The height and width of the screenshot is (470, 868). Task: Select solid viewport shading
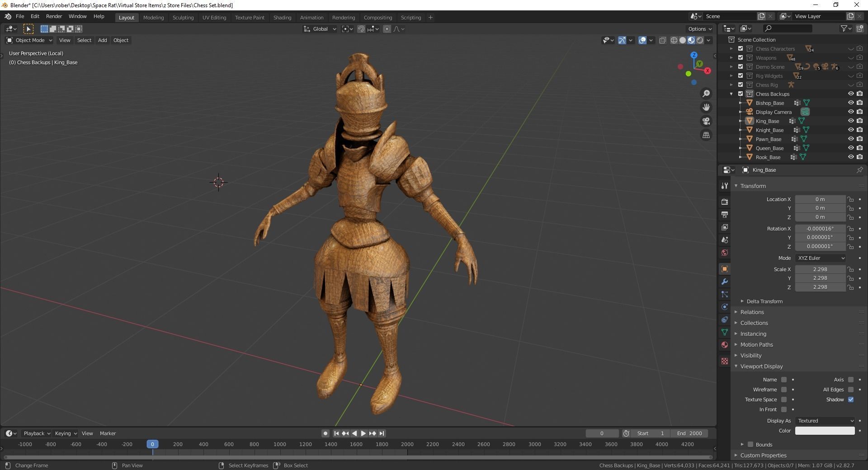[x=683, y=40]
